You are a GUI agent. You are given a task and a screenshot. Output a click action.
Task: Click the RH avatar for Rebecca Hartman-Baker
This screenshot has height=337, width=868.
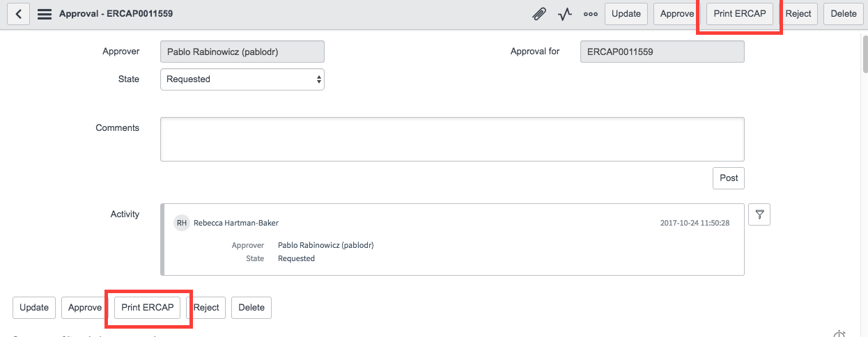click(x=182, y=223)
